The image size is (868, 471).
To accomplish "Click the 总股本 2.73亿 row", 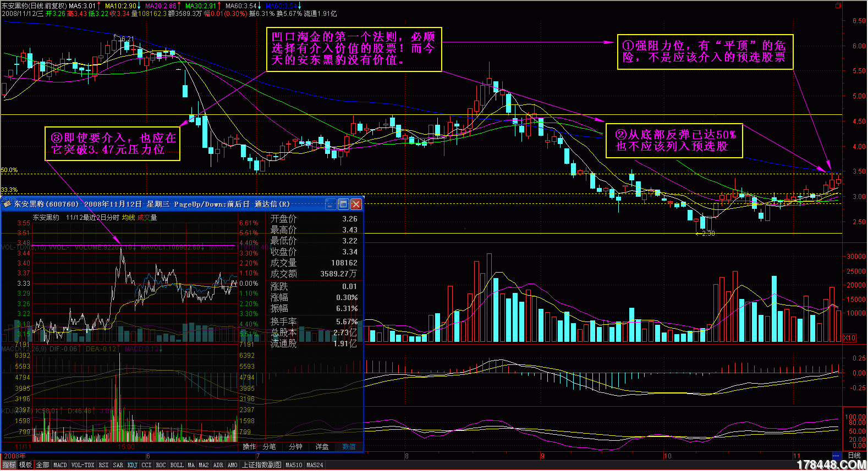I will click(x=314, y=333).
